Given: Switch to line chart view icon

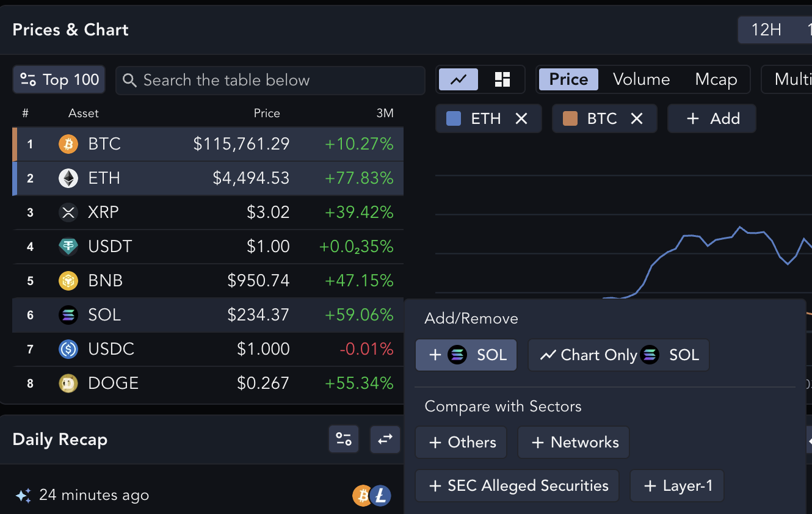Looking at the screenshot, I should (459, 79).
